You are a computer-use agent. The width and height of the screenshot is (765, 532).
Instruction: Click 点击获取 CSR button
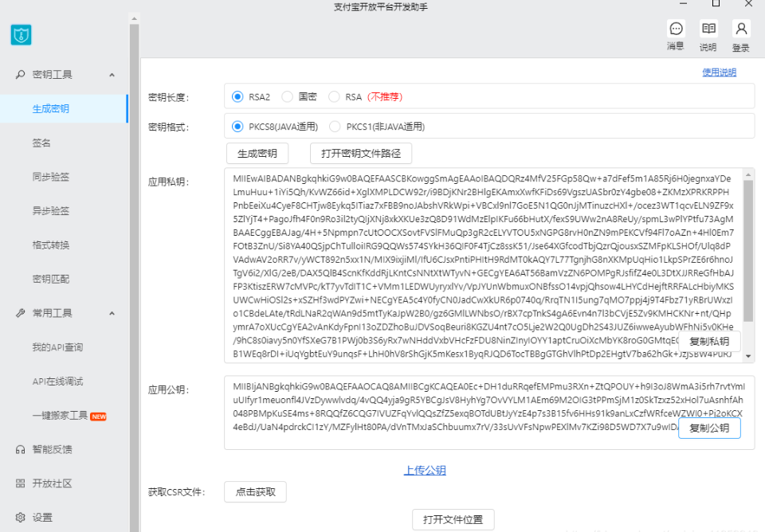coord(255,492)
